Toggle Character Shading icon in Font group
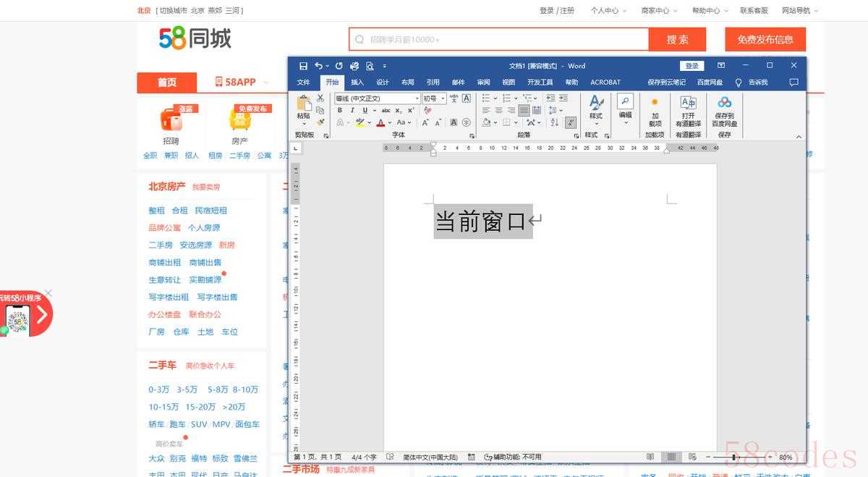 tap(454, 122)
